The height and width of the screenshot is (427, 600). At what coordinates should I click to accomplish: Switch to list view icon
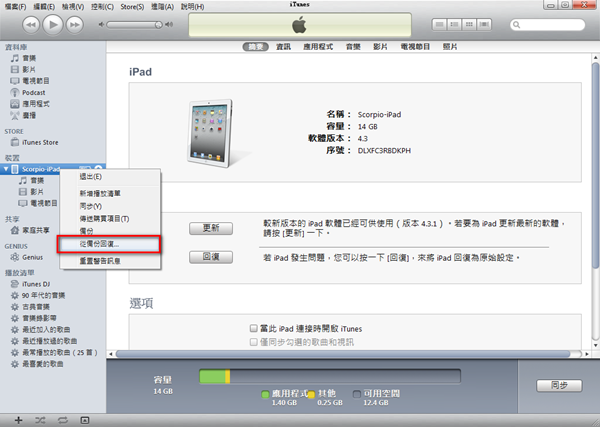click(x=439, y=24)
